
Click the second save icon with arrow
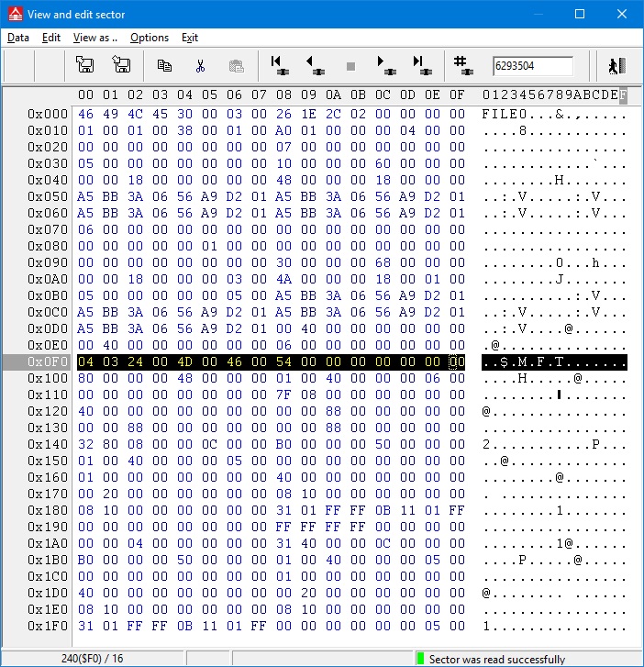click(121, 65)
